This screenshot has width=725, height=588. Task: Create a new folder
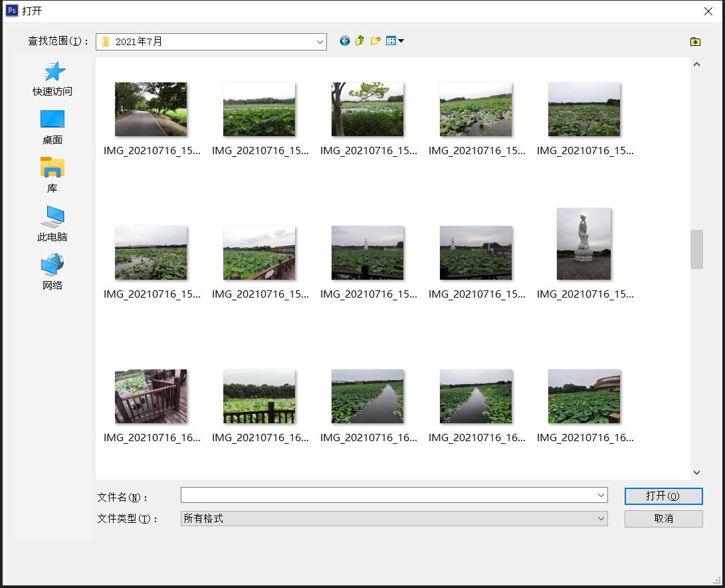[375, 41]
